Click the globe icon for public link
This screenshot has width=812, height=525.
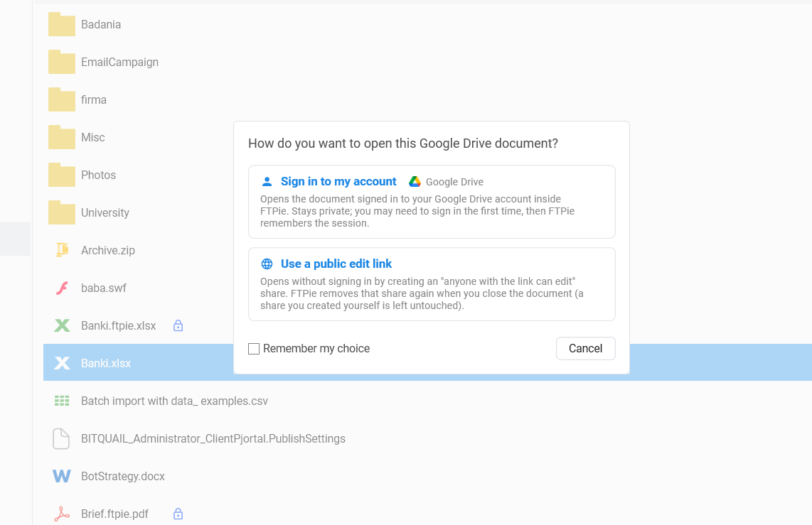(x=267, y=264)
